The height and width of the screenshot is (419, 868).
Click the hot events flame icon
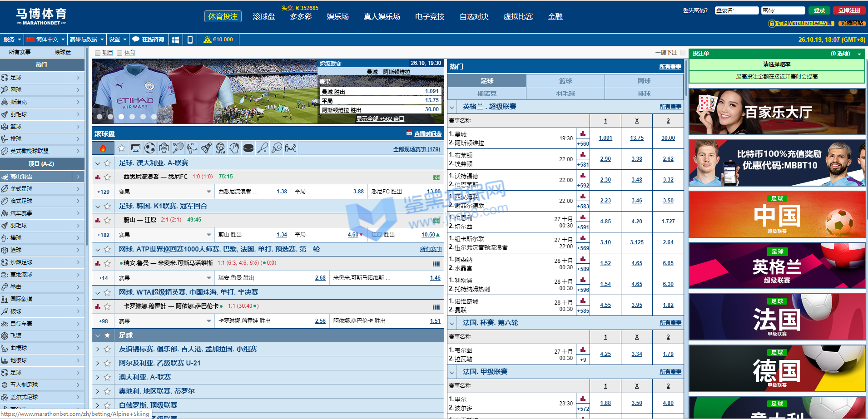(x=103, y=148)
